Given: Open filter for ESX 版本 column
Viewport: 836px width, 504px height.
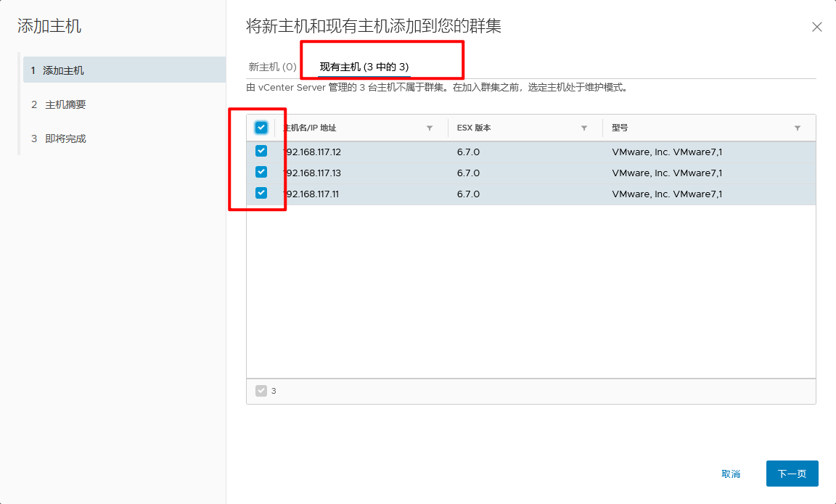Looking at the screenshot, I should click(584, 128).
